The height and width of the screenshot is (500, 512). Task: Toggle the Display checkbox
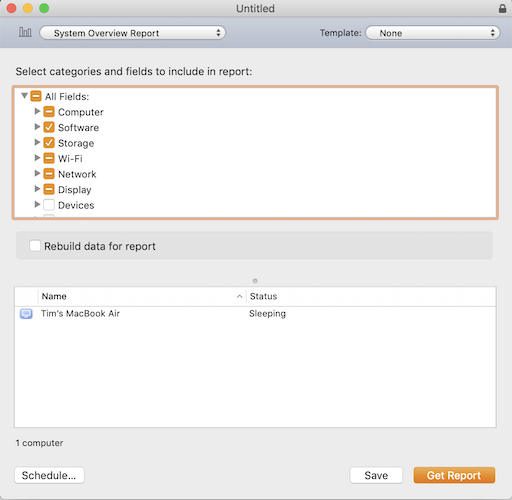(49, 189)
